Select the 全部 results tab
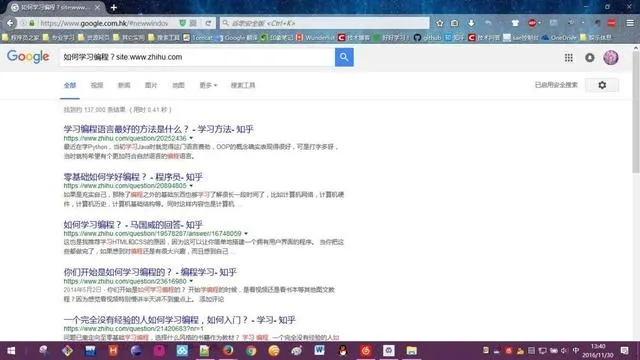The height and width of the screenshot is (360, 640). tap(70, 85)
